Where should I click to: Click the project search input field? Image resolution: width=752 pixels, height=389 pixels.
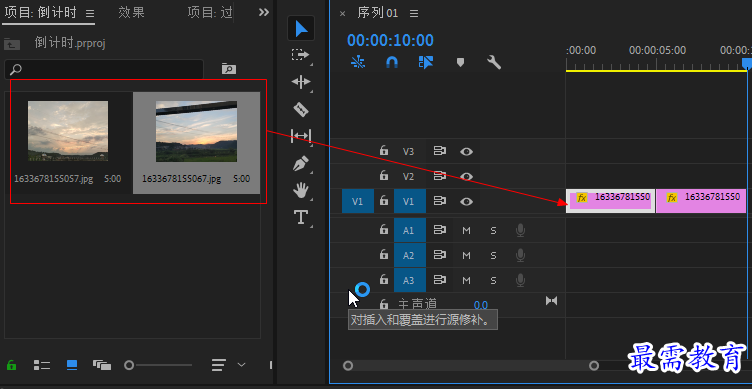coord(104,69)
